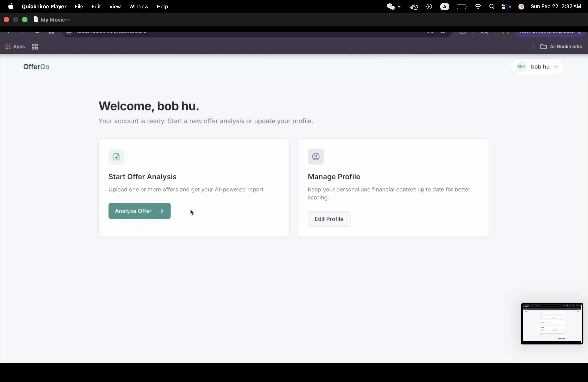
Task: Open the Apple menu
Action: coord(11,6)
